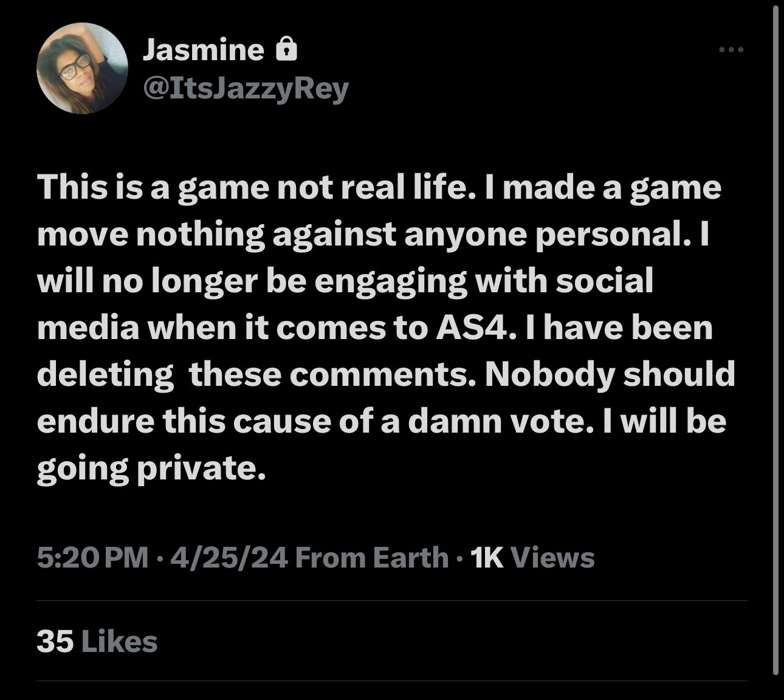Click the tweet line starting 'This is a game'

click(x=379, y=188)
